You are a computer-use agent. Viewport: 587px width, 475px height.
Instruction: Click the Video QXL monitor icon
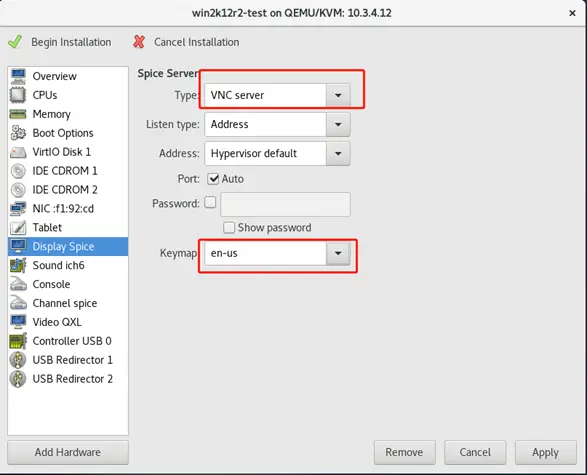pyautogui.click(x=18, y=322)
